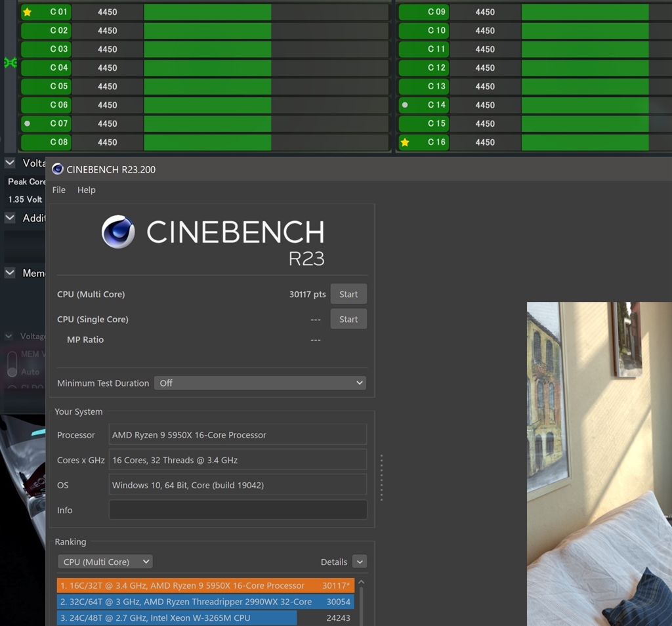The image size is (672, 626).
Task: Start the CPU Single Core benchmark
Action: coord(348,319)
